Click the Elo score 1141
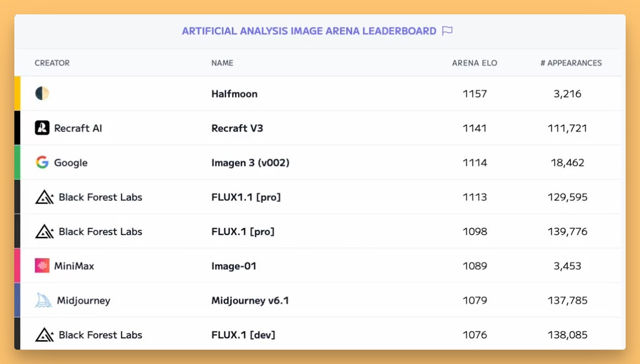Image resolution: width=640 pixels, height=364 pixels. point(474,128)
